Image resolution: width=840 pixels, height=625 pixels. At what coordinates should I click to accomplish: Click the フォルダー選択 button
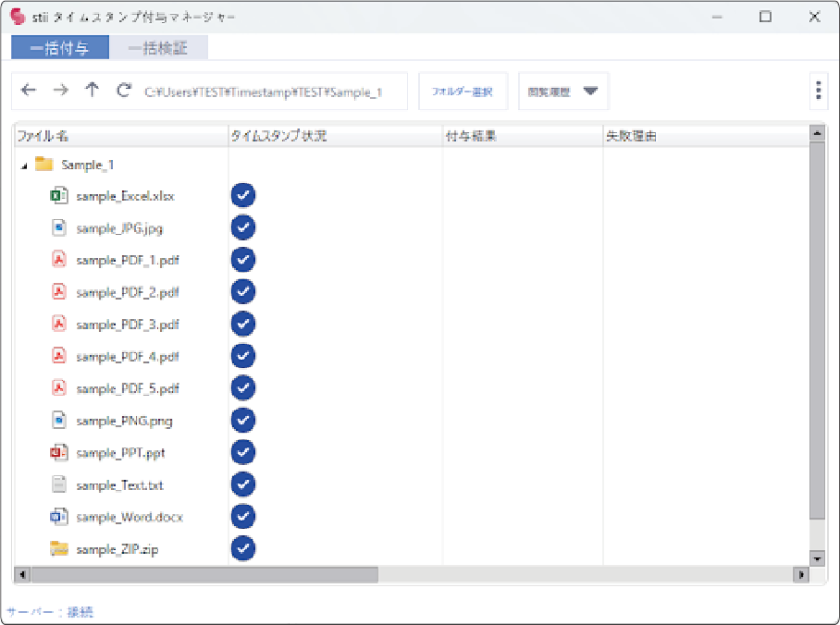click(x=463, y=92)
